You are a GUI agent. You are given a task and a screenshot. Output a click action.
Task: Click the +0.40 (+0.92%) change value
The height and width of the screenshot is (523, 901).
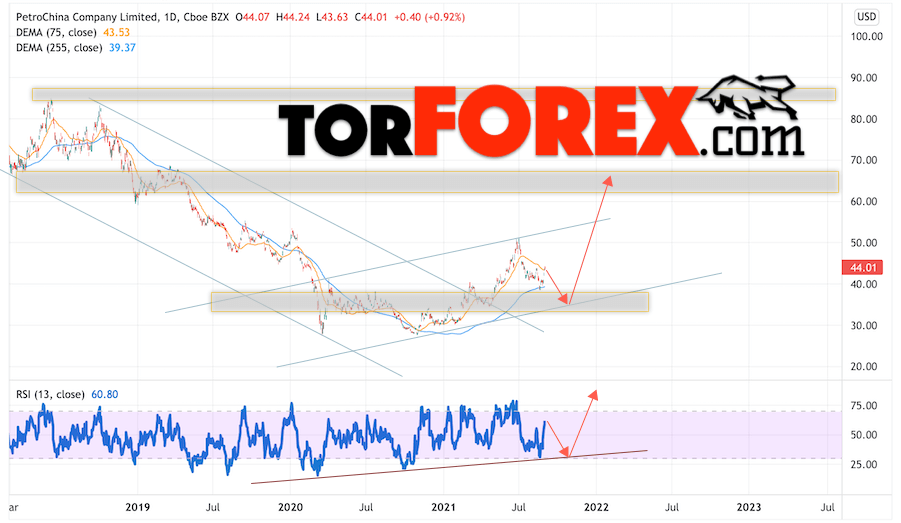point(429,17)
